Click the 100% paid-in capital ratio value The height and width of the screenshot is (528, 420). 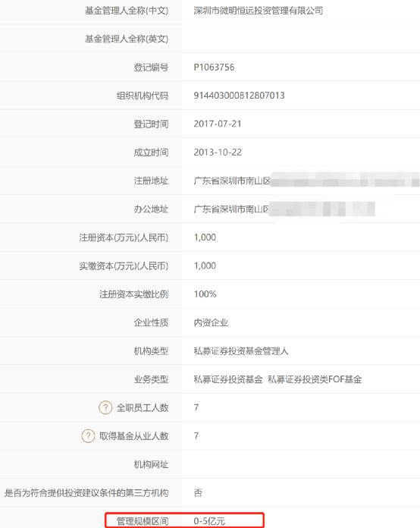pos(205,294)
